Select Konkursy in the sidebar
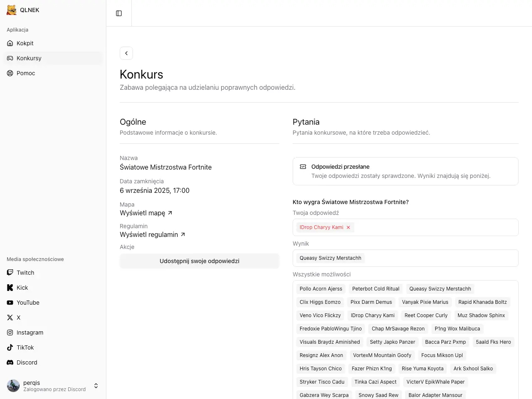 pyautogui.click(x=29, y=58)
